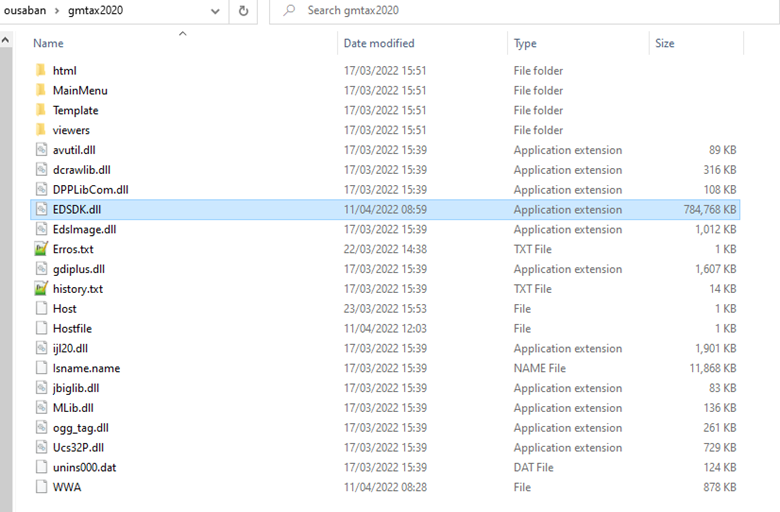This screenshot has width=780, height=512.
Task: Click the Search gmtax2020 input field
Action: [524, 11]
